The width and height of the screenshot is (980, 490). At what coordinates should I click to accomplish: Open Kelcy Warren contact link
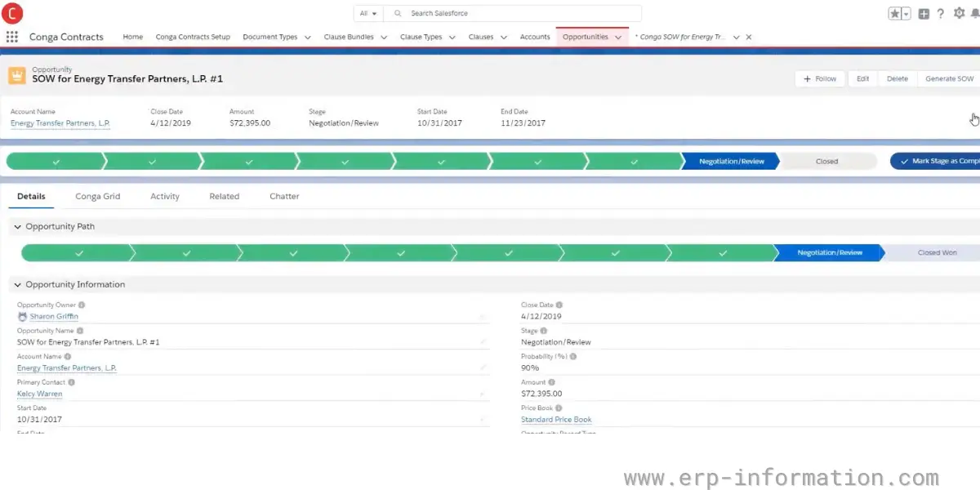click(39, 394)
